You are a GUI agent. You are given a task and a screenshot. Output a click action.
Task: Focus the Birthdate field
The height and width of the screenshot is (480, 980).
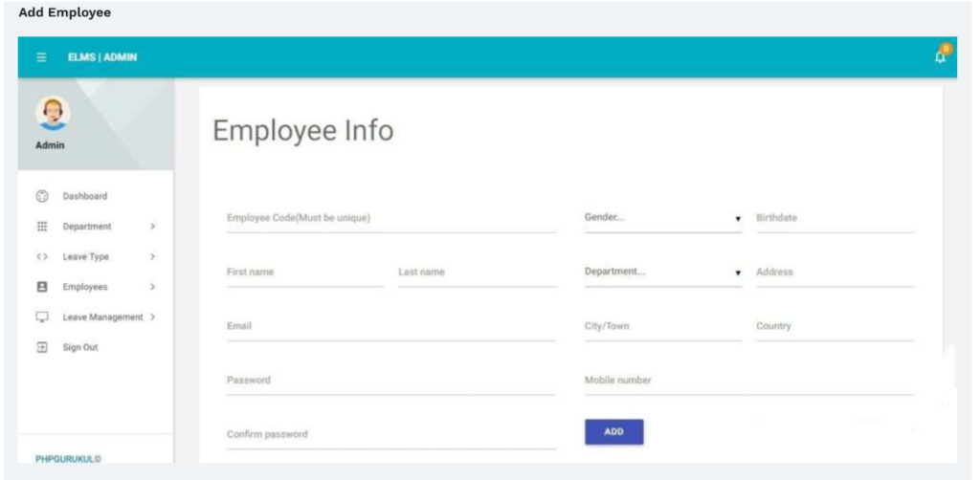coord(835,219)
